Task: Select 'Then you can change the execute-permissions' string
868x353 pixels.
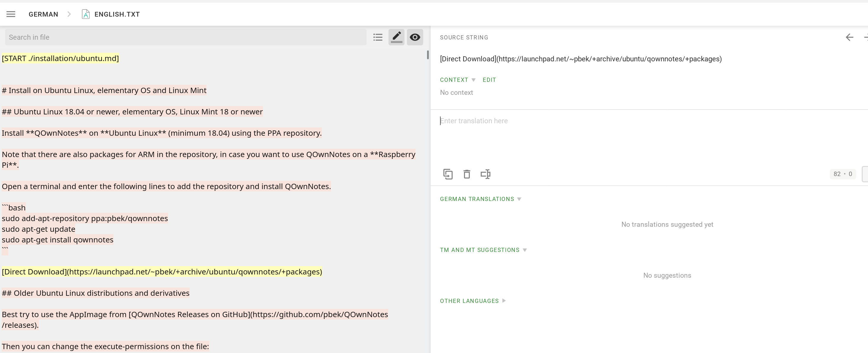Action: point(105,346)
